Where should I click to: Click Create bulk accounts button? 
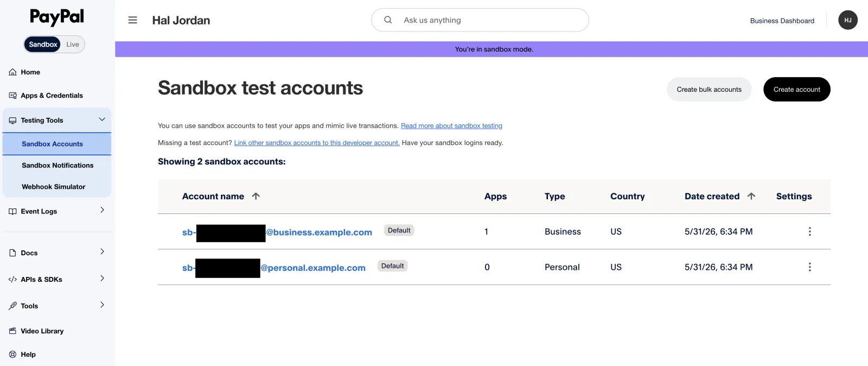(x=709, y=90)
